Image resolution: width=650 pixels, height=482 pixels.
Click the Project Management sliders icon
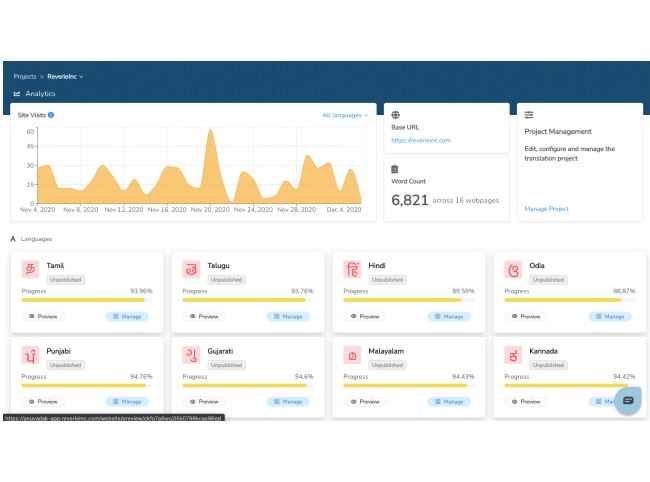click(529, 115)
